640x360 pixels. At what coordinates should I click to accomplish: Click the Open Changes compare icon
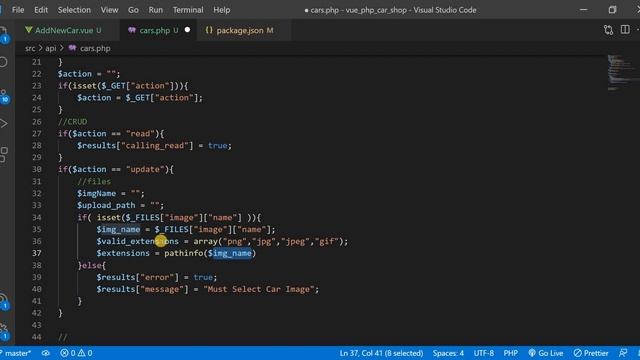(608, 30)
